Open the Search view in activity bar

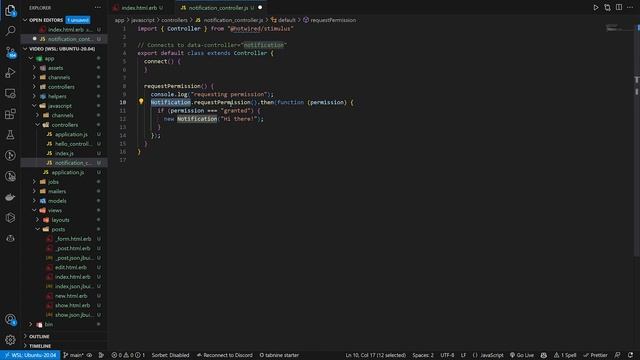click(10, 31)
